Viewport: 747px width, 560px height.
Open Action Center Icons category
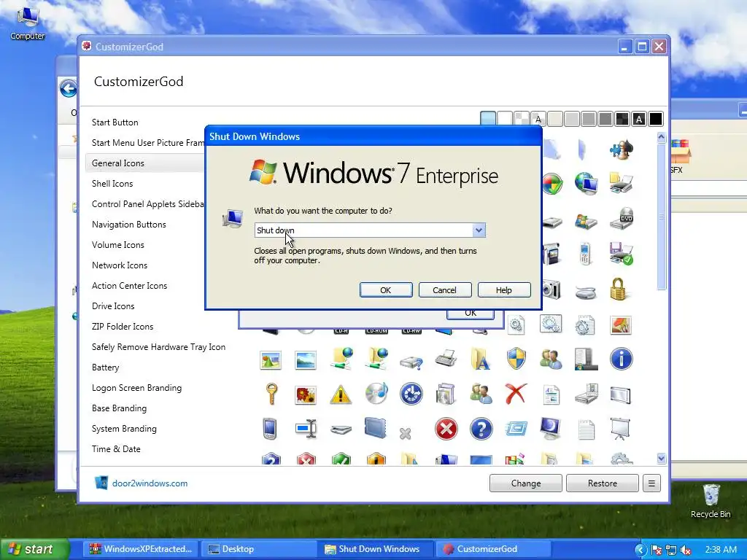(129, 286)
